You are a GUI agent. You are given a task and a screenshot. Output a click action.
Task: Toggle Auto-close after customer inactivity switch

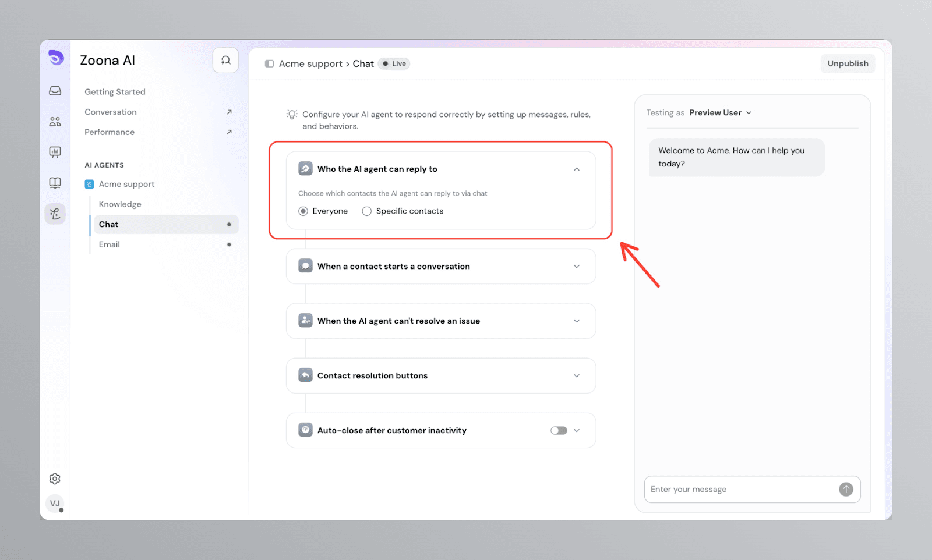pyautogui.click(x=559, y=431)
